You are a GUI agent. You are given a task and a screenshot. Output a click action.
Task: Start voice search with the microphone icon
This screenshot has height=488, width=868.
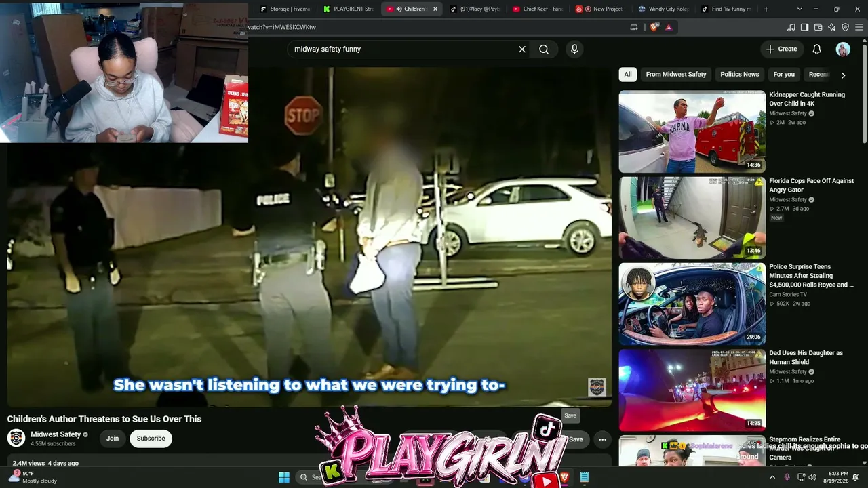[x=574, y=49]
